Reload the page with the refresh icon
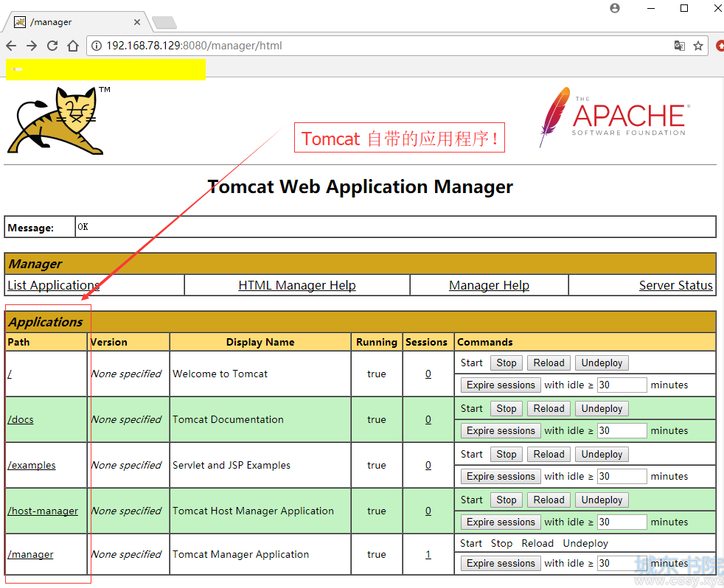 [52, 46]
